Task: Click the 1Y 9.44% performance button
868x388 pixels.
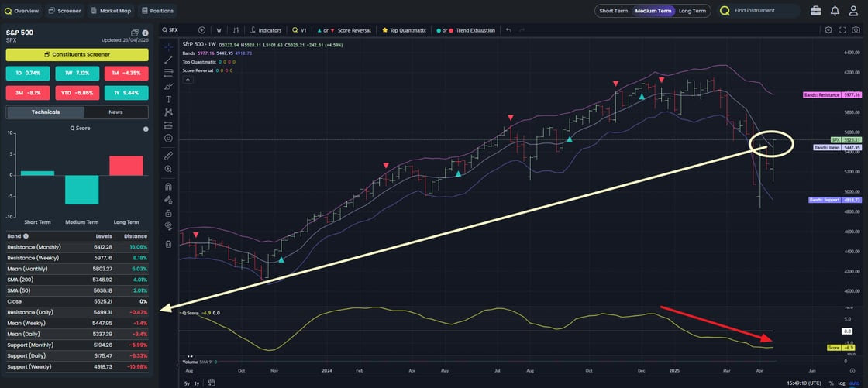Action: click(x=126, y=92)
